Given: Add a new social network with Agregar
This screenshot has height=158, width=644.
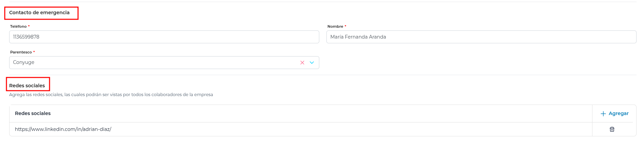Looking at the screenshot, I should [x=614, y=114].
